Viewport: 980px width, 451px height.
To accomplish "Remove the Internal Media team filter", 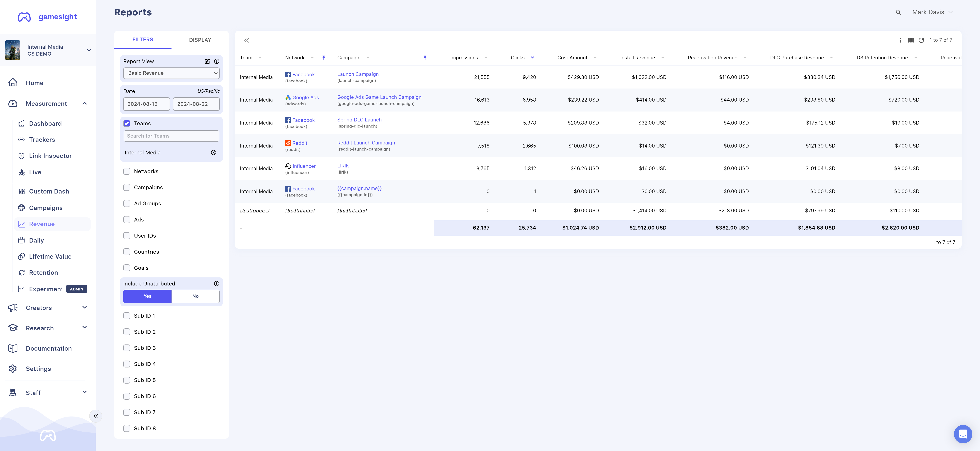I will [213, 152].
